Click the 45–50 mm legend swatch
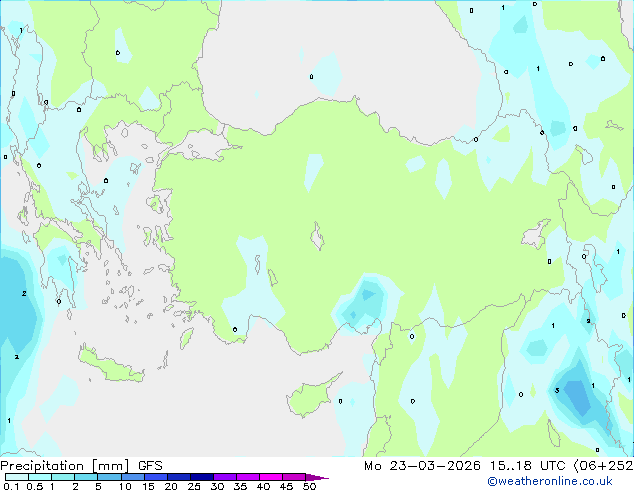 click(294, 477)
